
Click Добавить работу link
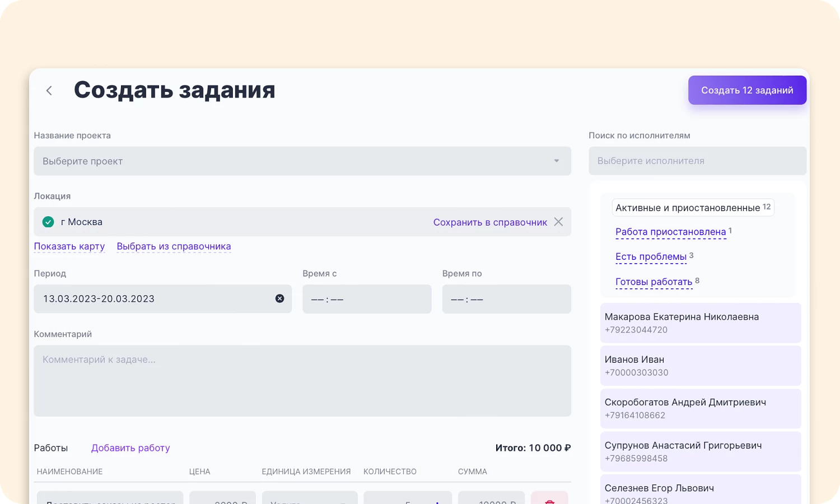point(130,448)
